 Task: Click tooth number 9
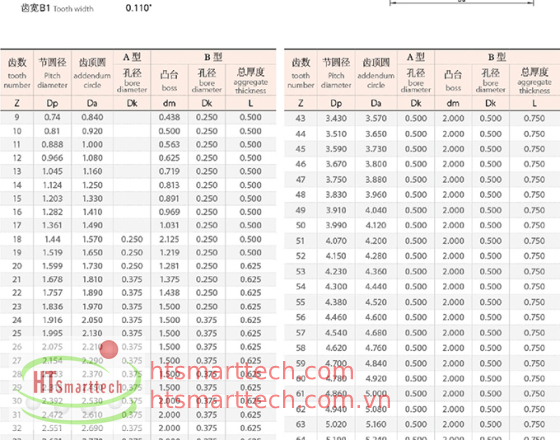17,117
